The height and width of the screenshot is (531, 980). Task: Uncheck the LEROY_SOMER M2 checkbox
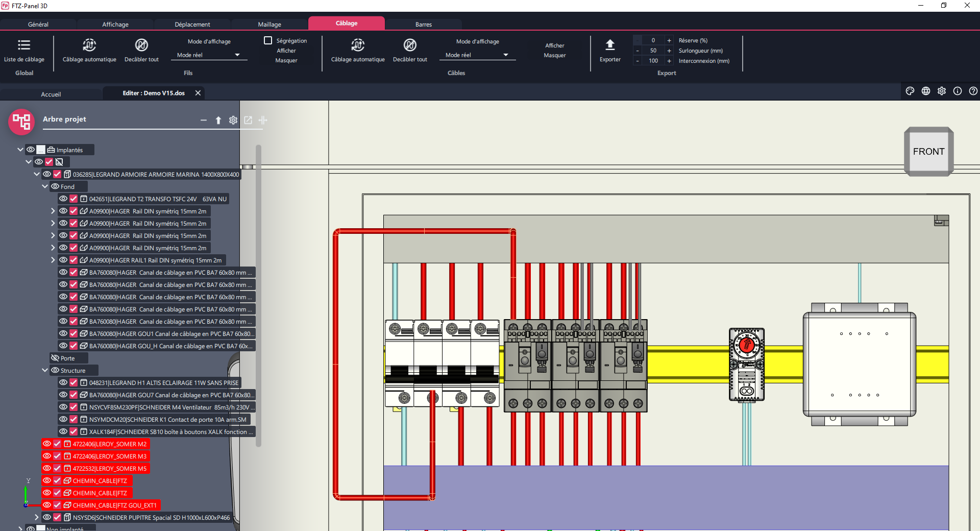[x=57, y=444]
